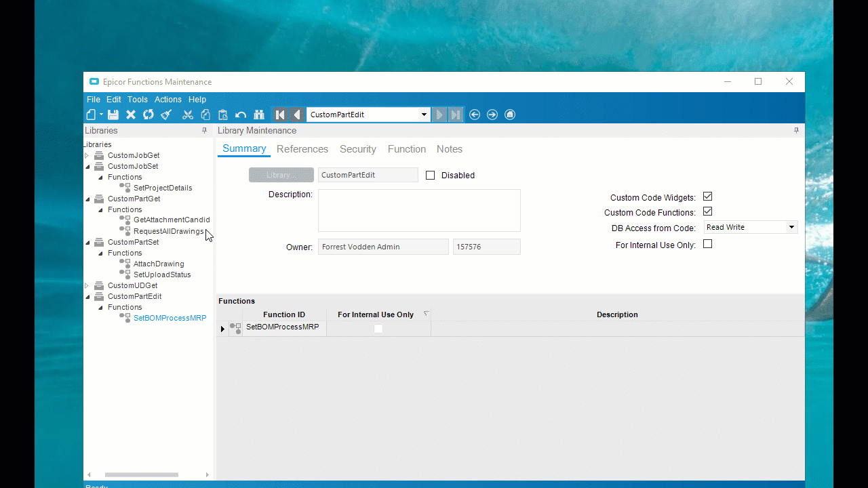Switch to the Summary tab
Viewport: 868px width, 488px height.
(244, 149)
